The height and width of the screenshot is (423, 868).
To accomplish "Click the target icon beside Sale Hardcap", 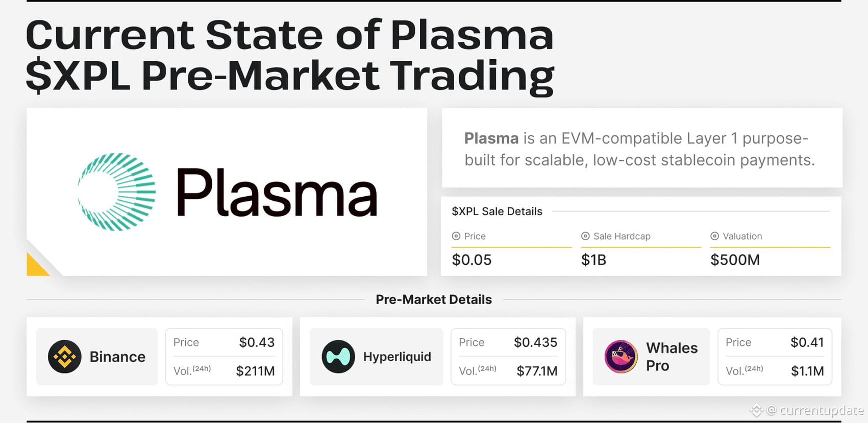I will pyautogui.click(x=585, y=236).
